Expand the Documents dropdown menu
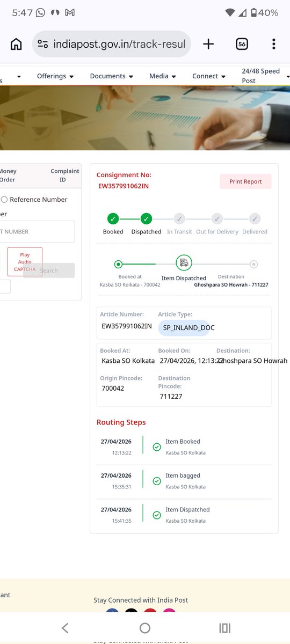 [x=111, y=76]
